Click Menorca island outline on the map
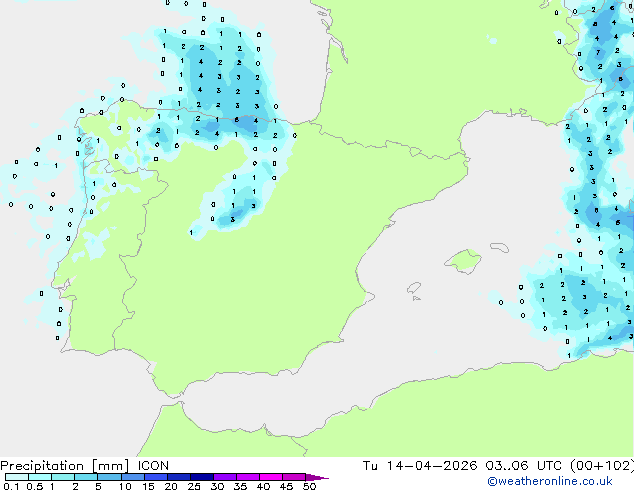Screen dimensions: 634x490 (500, 247)
